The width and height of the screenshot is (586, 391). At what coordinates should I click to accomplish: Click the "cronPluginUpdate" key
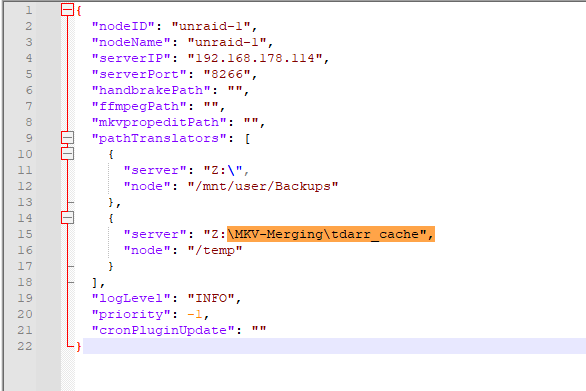(163, 330)
